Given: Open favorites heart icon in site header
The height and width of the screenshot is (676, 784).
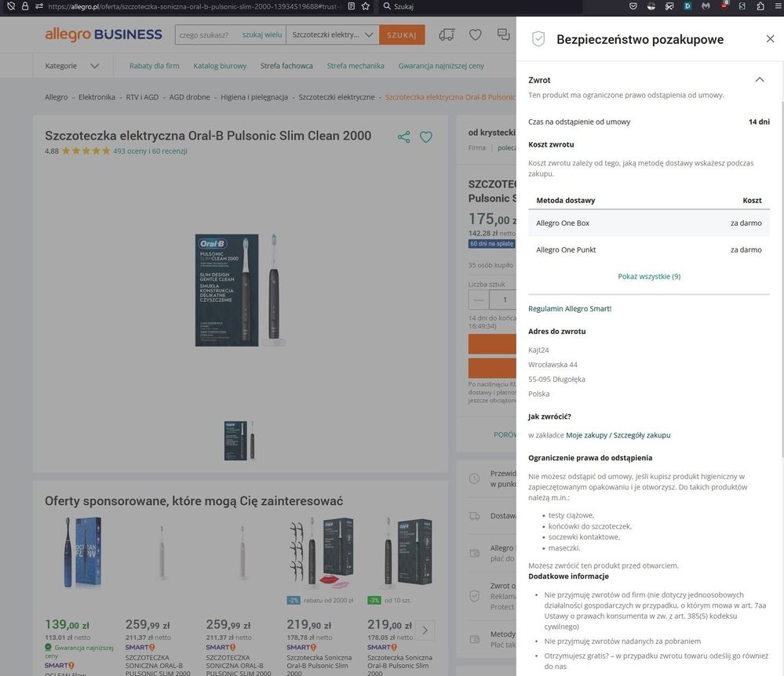Looking at the screenshot, I should 475,35.
